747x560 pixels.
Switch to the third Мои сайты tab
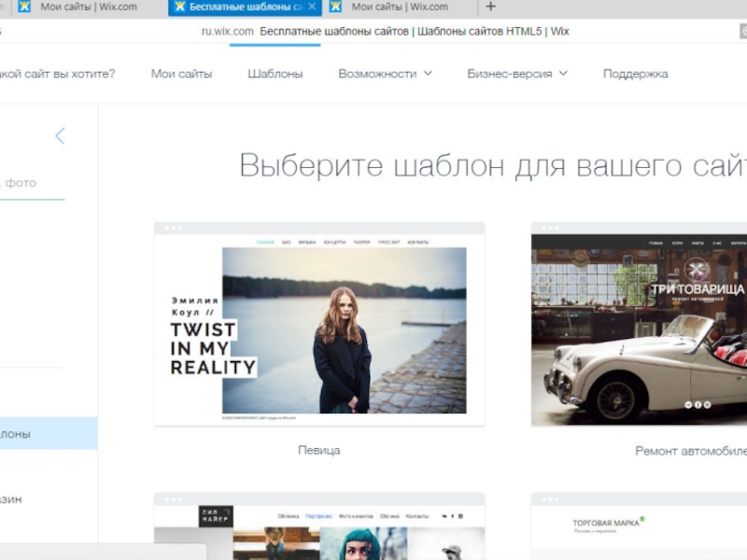(x=400, y=7)
